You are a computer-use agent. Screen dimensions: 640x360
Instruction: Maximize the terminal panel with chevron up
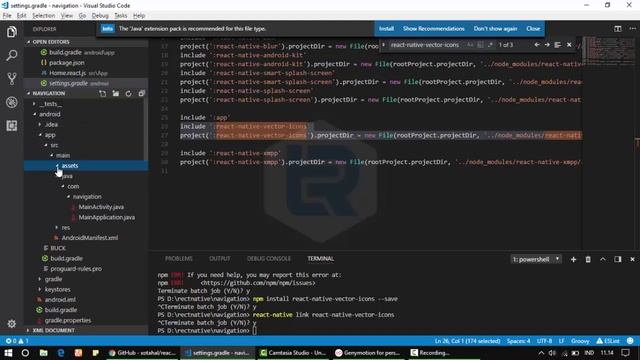click(x=602, y=259)
